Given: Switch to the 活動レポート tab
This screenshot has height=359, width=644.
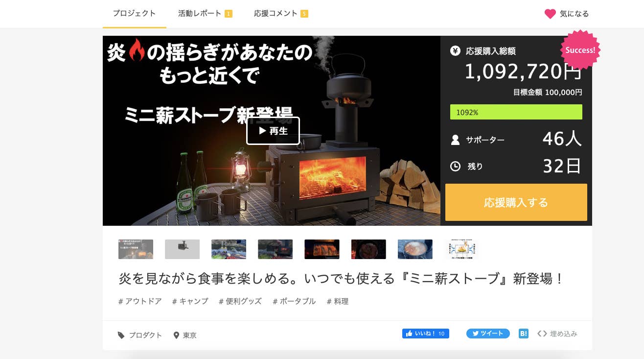Looking at the screenshot, I should (205, 14).
